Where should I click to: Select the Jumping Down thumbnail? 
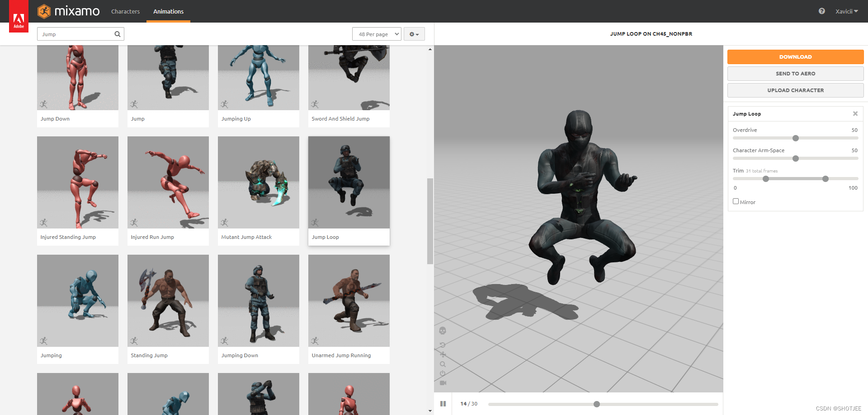coord(259,301)
